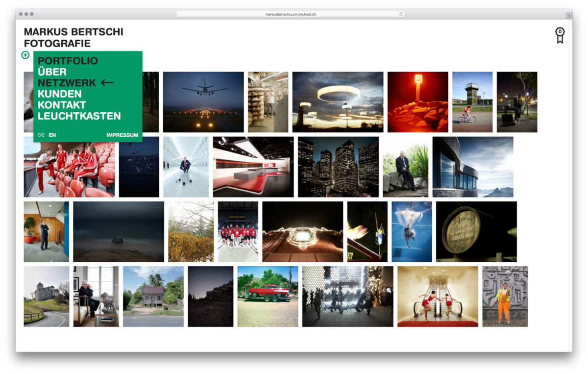
Task: Collapse the menu with the green plus icon
Action: 25,55
